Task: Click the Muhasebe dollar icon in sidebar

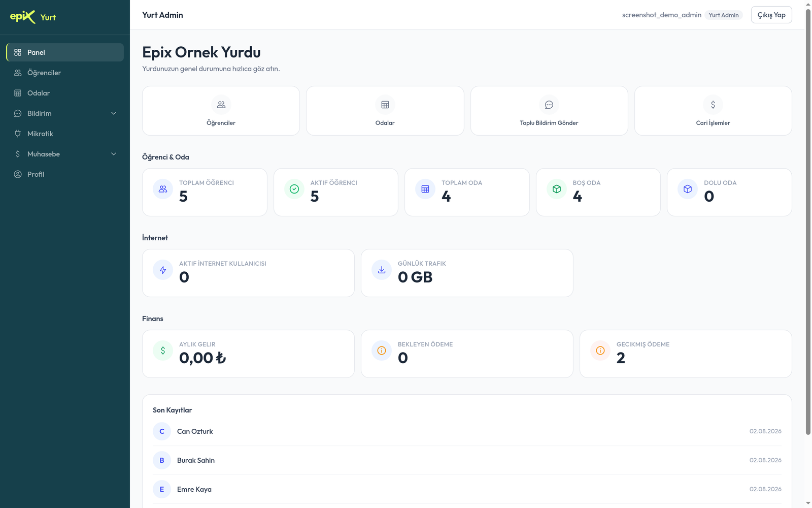Action: coord(18,154)
